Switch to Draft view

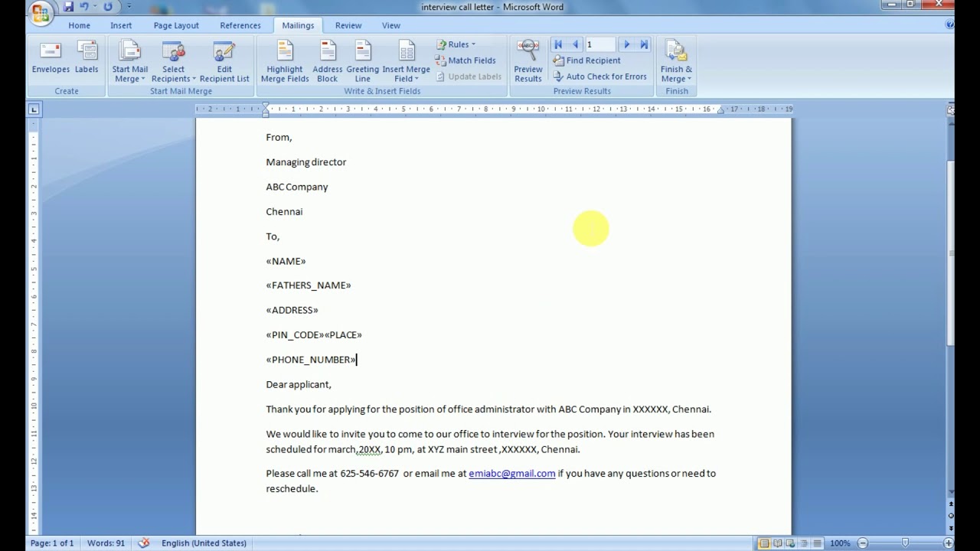[x=816, y=543]
